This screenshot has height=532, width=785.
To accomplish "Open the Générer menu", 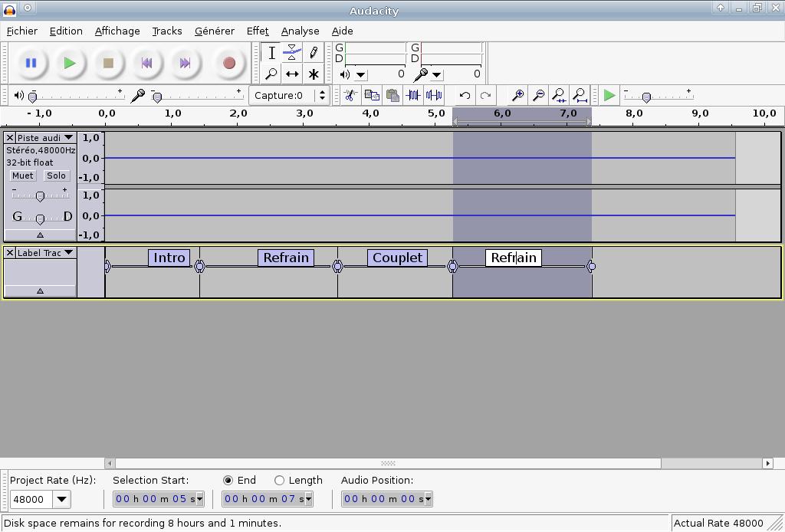I will pos(214,31).
